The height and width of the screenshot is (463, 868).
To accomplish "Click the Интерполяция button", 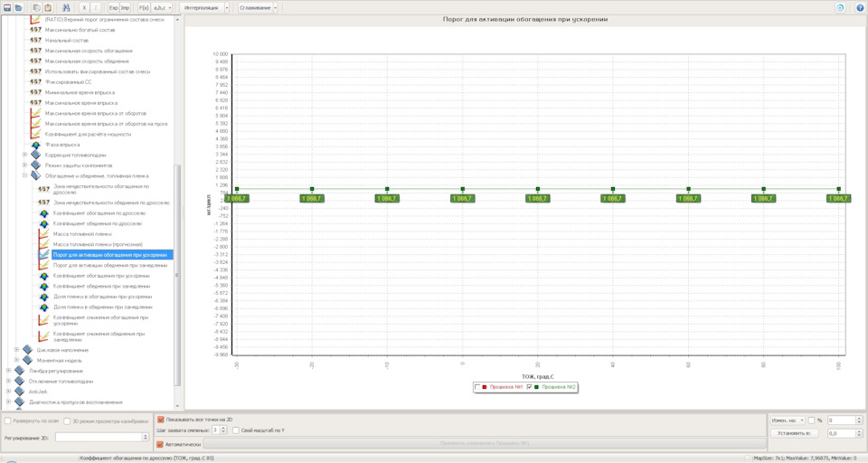I will [x=202, y=8].
